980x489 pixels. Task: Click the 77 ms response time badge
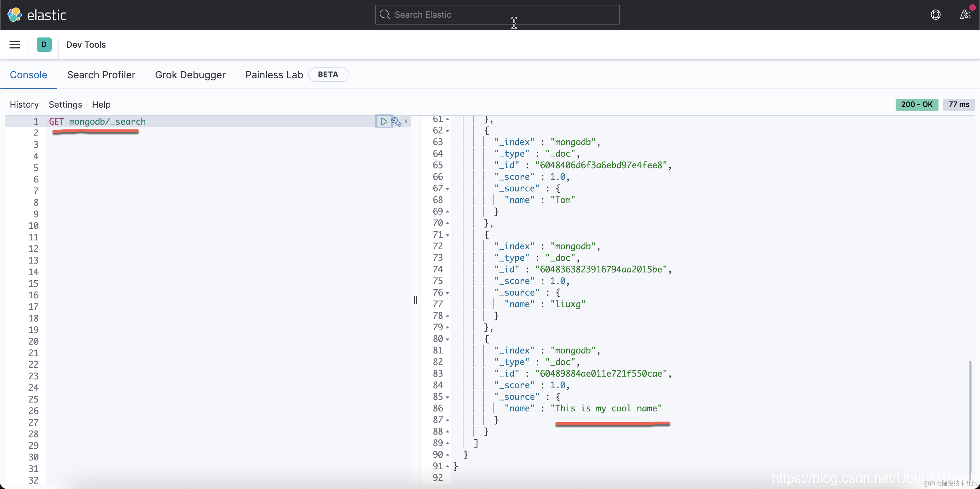[959, 104]
